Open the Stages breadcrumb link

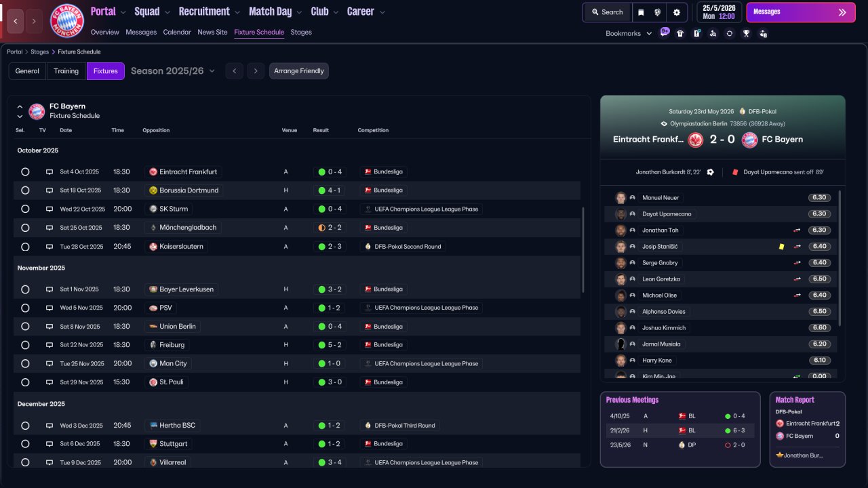pos(40,52)
